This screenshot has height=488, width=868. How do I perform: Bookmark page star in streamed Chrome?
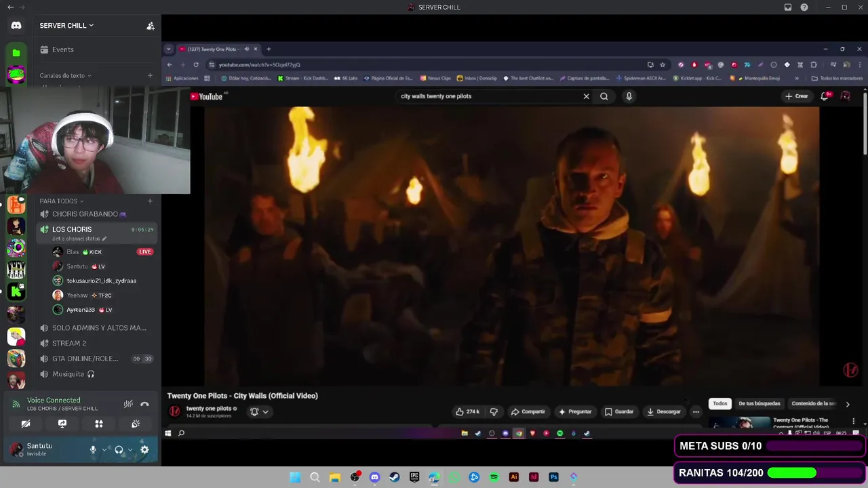click(x=663, y=65)
